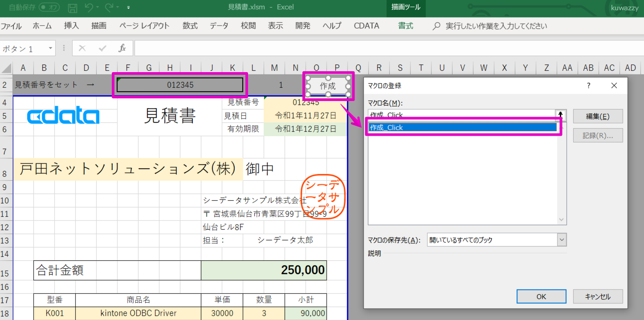Click the 描画ツール contextual tab label
Image resolution: width=644 pixels, height=320 pixels.
406,7
